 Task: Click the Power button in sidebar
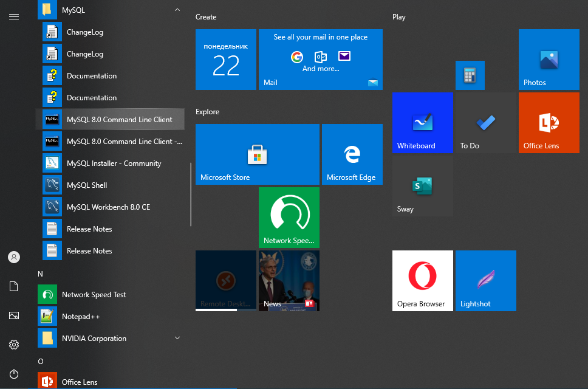14,374
